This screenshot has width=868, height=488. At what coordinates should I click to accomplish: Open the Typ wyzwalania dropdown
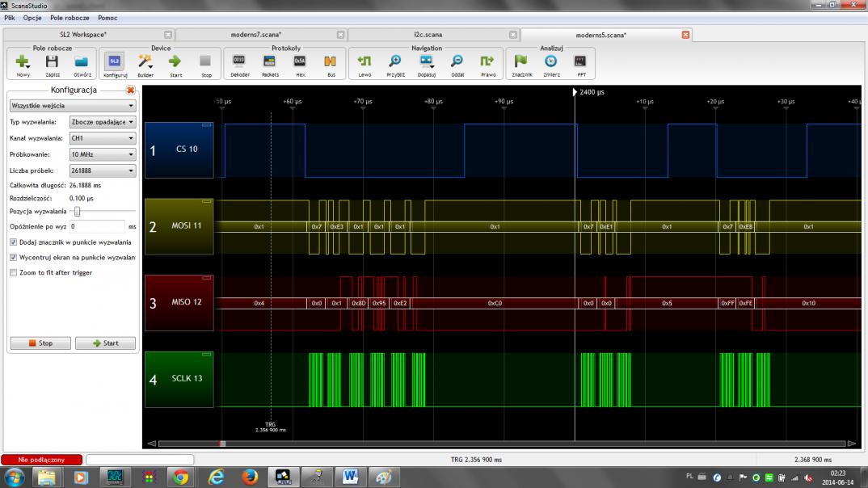point(102,122)
